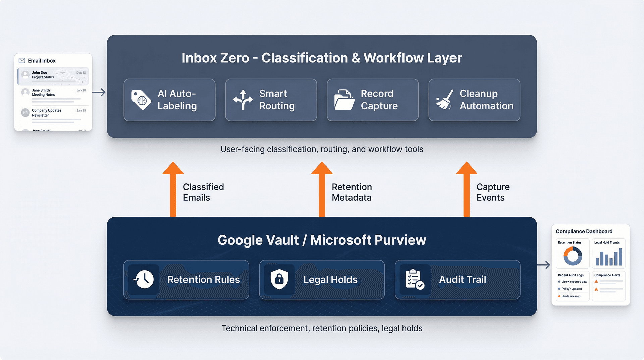This screenshot has height=360, width=644.
Task: Click the Smart Routing arrows icon
Action: [243, 100]
